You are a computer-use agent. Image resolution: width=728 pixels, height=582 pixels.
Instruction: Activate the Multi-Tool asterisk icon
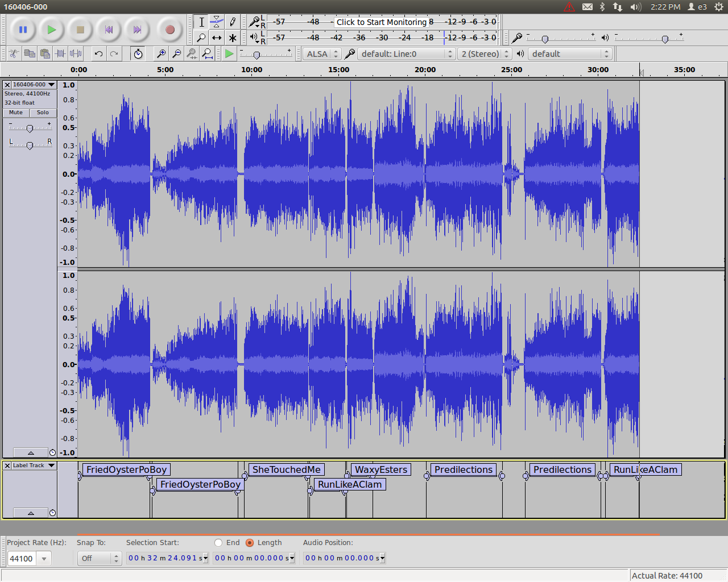coord(232,38)
